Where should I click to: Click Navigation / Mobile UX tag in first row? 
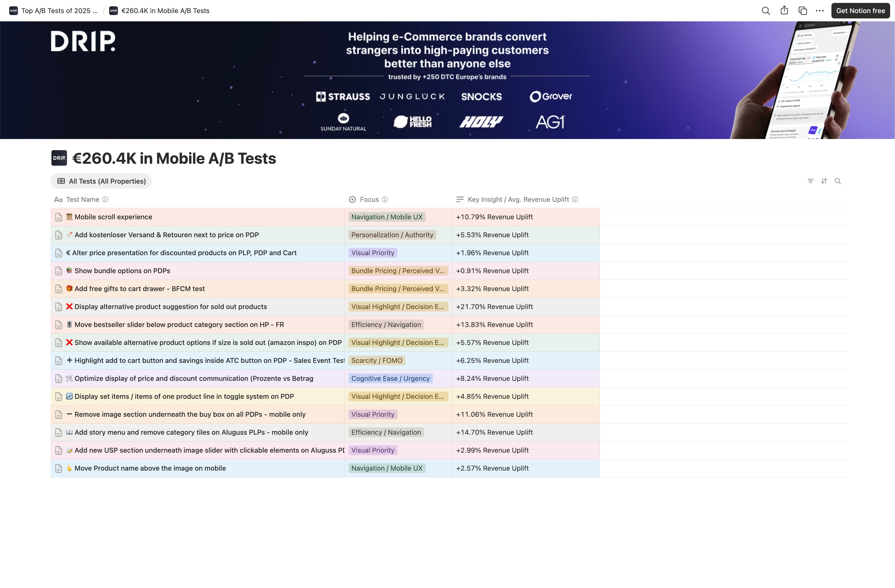click(x=387, y=217)
